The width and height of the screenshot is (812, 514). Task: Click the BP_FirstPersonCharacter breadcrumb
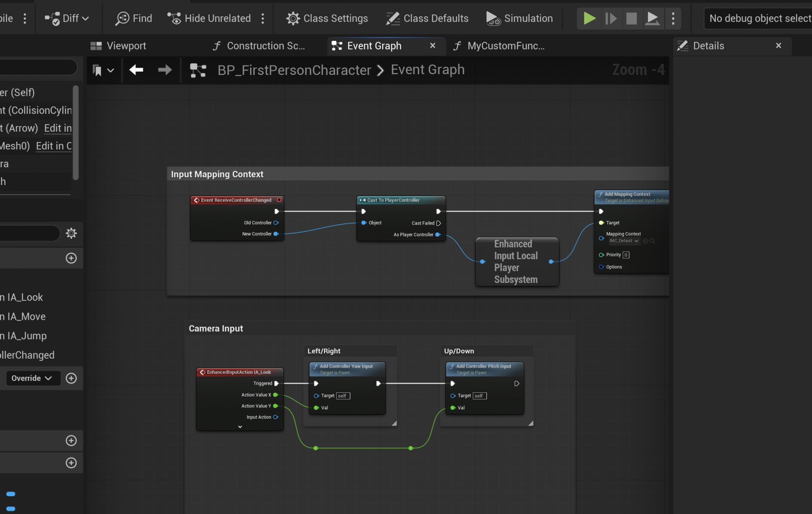point(293,70)
